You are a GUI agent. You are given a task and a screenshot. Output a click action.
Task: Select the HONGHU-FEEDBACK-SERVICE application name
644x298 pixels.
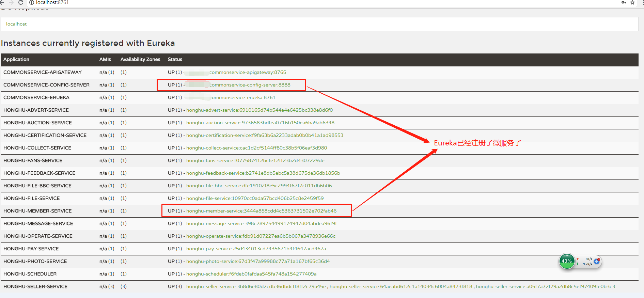tap(40, 173)
